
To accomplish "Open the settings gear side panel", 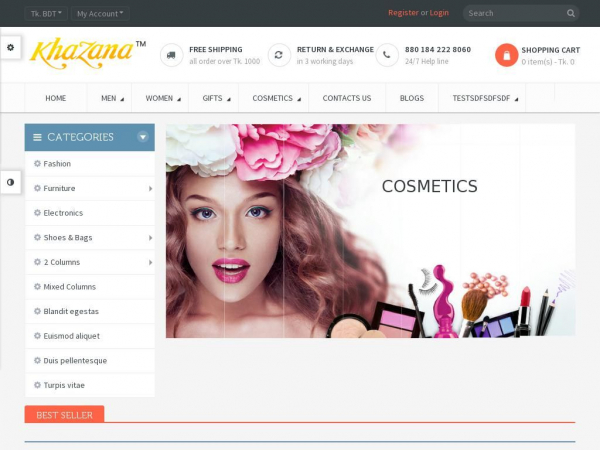I will point(10,47).
